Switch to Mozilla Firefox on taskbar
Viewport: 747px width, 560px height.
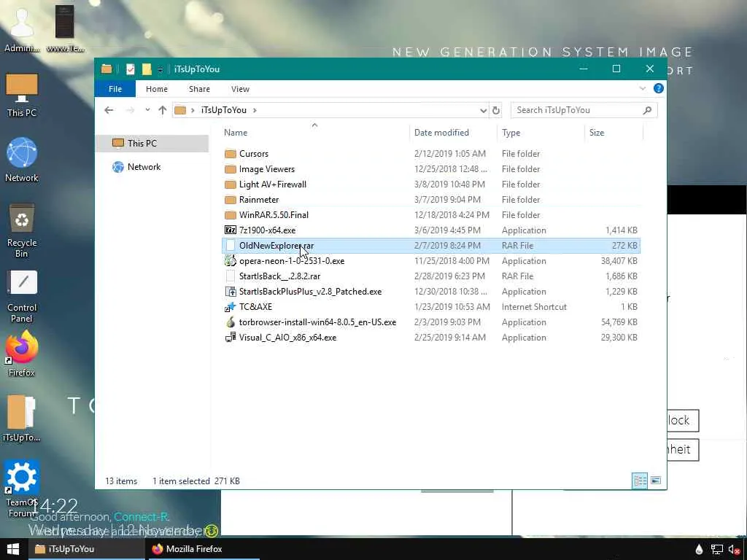pos(203,549)
